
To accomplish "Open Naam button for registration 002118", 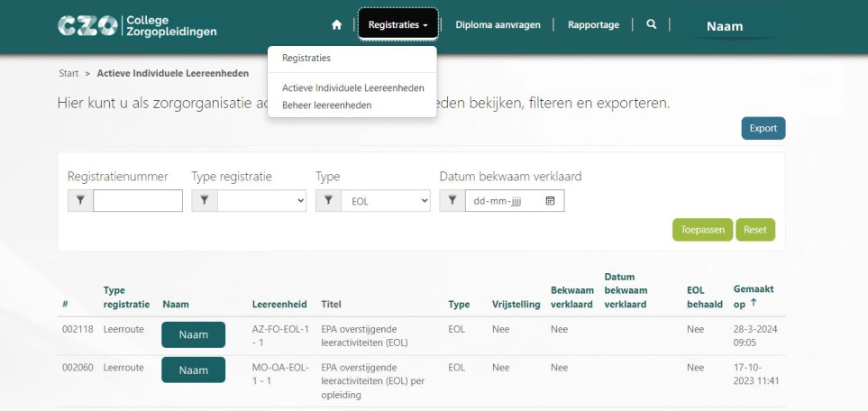I will point(193,334).
